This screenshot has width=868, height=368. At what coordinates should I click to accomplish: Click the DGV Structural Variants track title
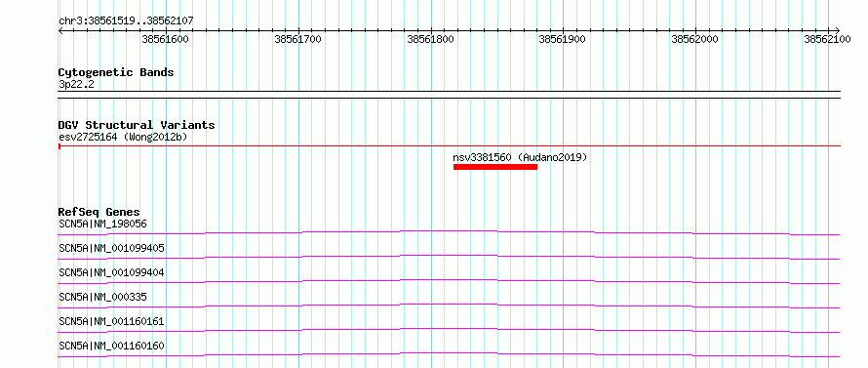pyautogui.click(x=137, y=125)
